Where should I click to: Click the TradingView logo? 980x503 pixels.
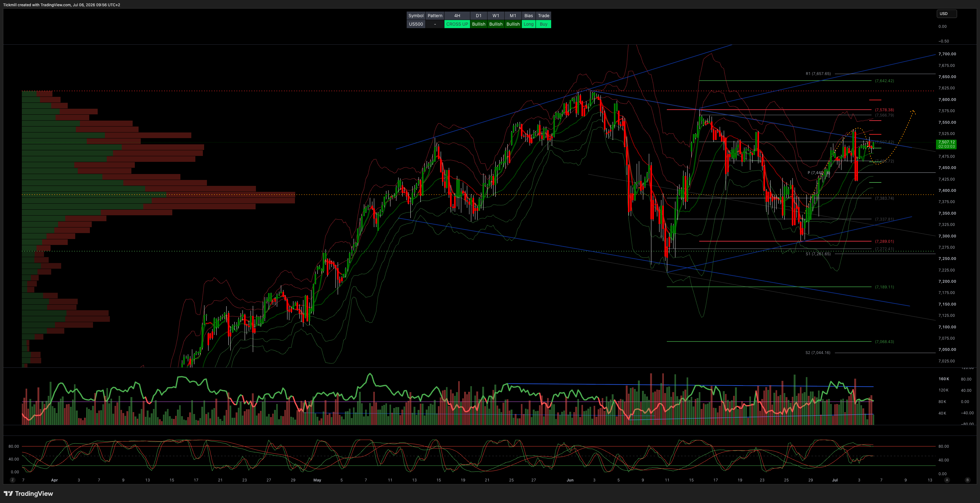coord(28,494)
